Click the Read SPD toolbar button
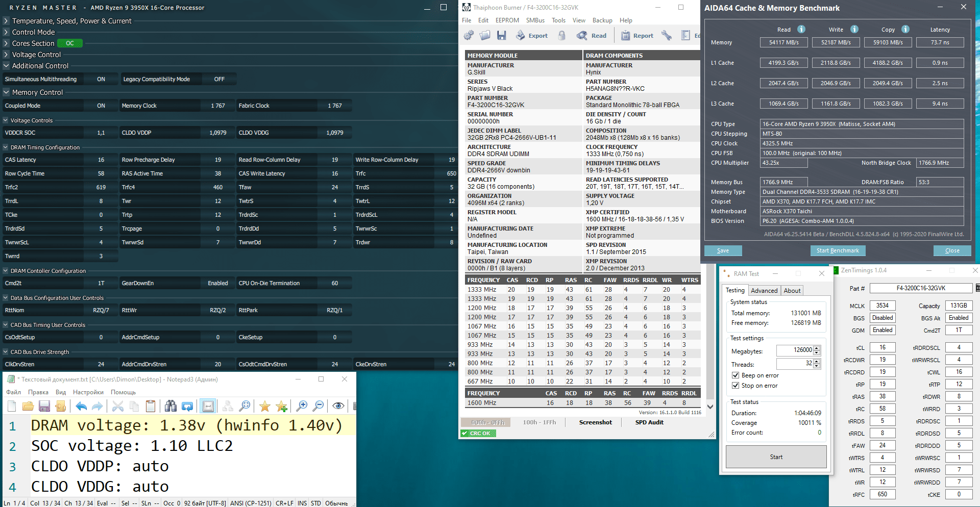Screen dimensions: 980x507 [592, 35]
